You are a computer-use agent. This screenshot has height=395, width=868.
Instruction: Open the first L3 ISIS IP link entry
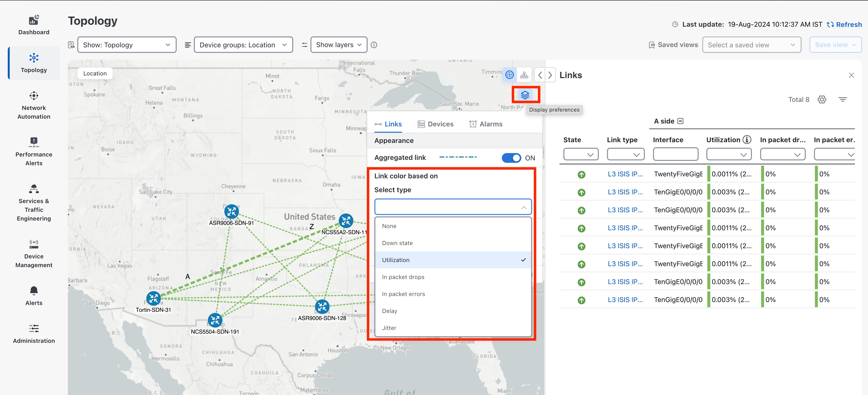[x=625, y=174]
